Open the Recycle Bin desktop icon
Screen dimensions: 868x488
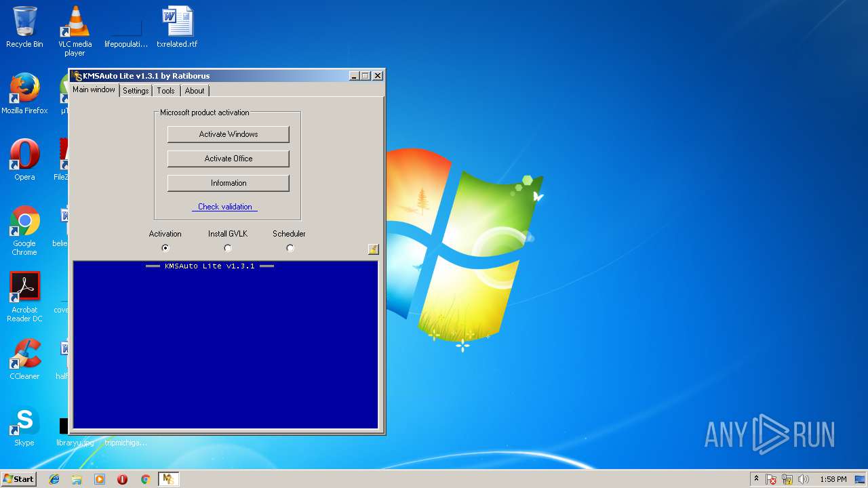tap(24, 28)
